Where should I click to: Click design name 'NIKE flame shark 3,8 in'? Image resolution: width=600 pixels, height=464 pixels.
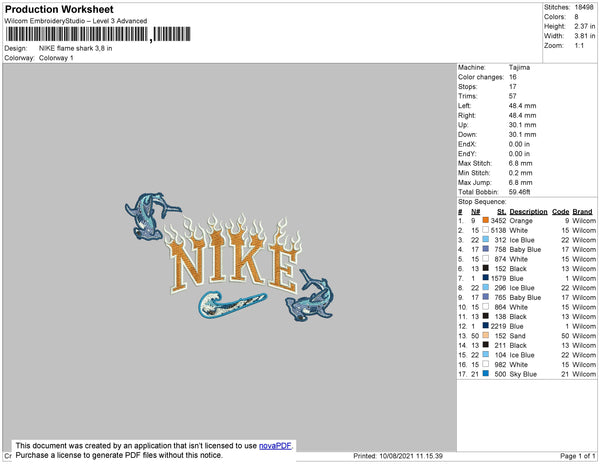75,48
